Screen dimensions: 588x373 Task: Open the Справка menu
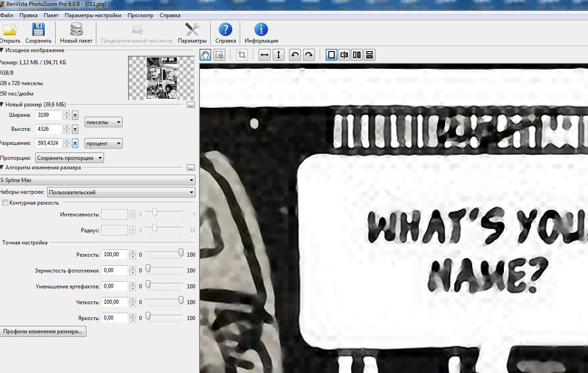tap(170, 15)
